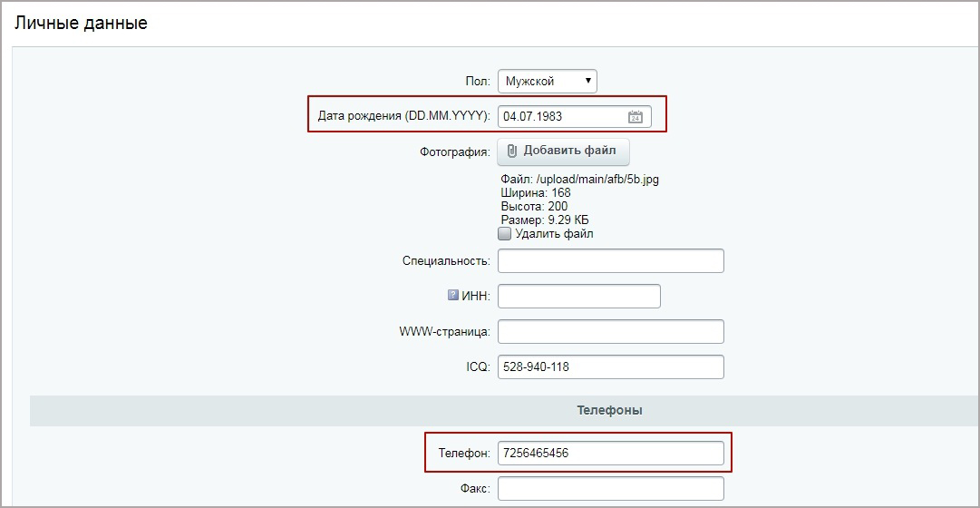The image size is (980, 508).
Task: Tick the Удалить файл checkbox
Action: tap(505, 233)
